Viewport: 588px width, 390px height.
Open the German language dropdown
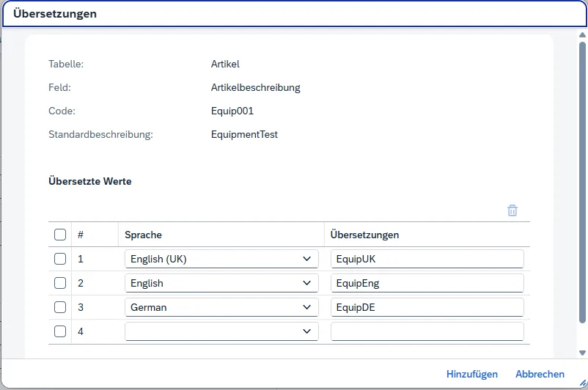coord(221,307)
